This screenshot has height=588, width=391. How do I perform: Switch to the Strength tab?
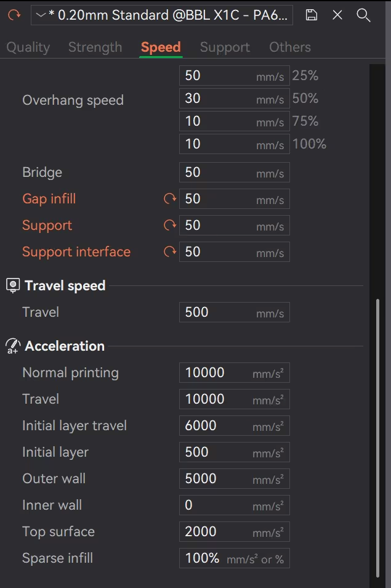click(x=95, y=47)
